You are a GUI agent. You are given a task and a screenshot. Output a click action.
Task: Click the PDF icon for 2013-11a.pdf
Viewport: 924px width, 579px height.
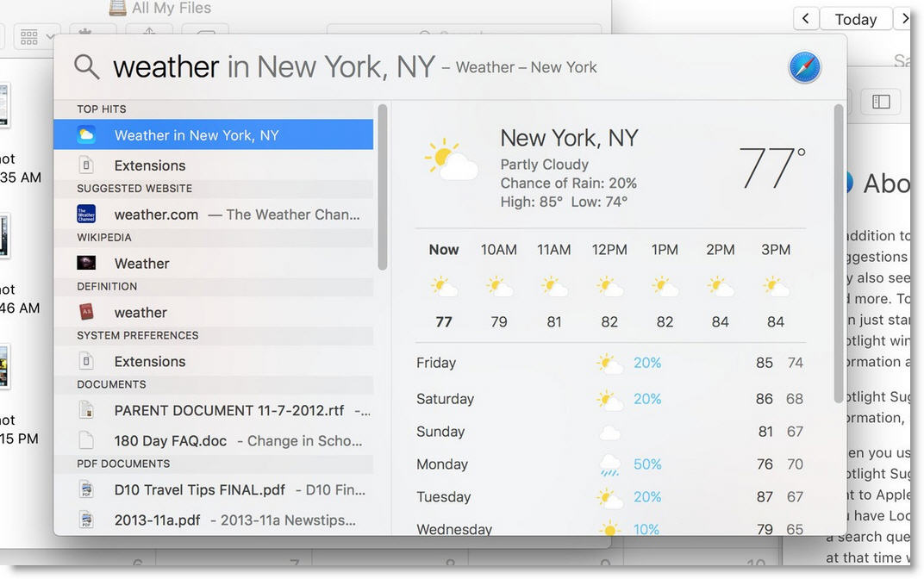tap(86, 520)
